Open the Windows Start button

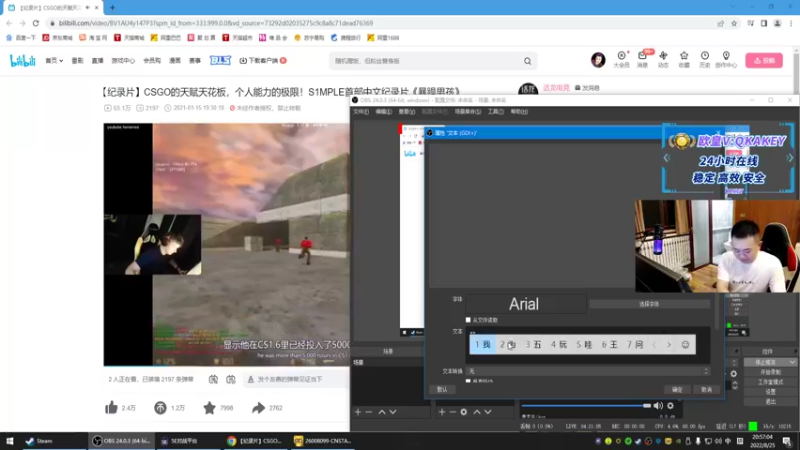click(x=10, y=441)
